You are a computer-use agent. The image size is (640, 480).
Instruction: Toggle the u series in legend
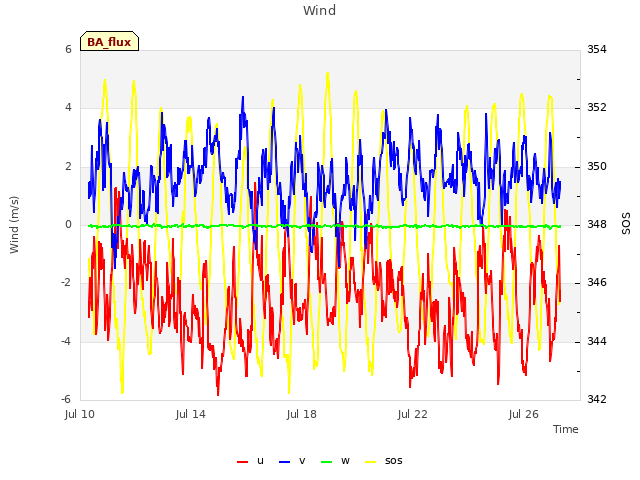click(250, 461)
